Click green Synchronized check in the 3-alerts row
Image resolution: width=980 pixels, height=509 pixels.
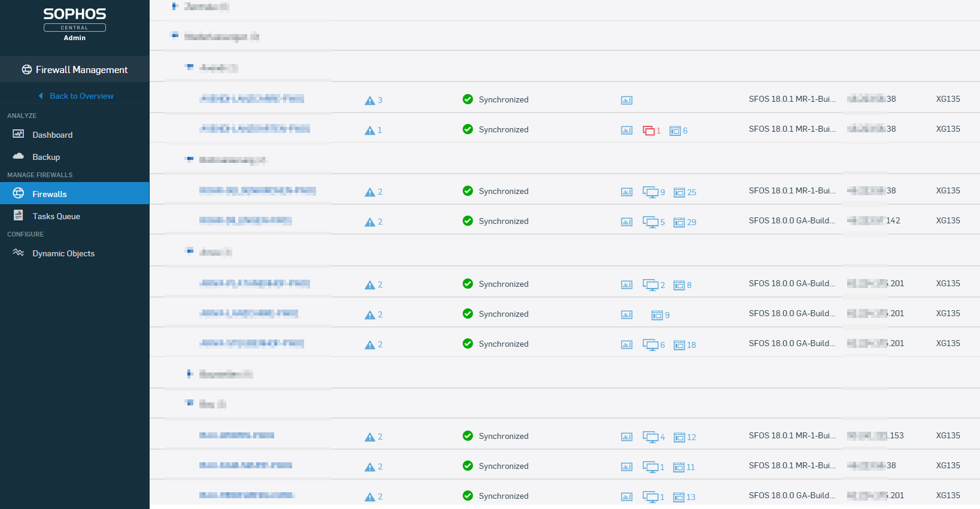pyautogui.click(x=468, y=99)
